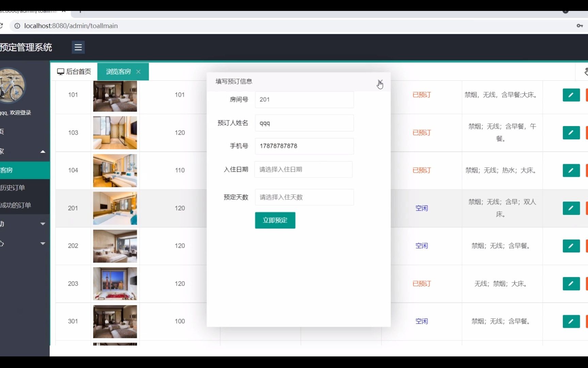588x368 pixels.
Task: Click the 空闲 status link for room 201
Action: tap(422, 208)
